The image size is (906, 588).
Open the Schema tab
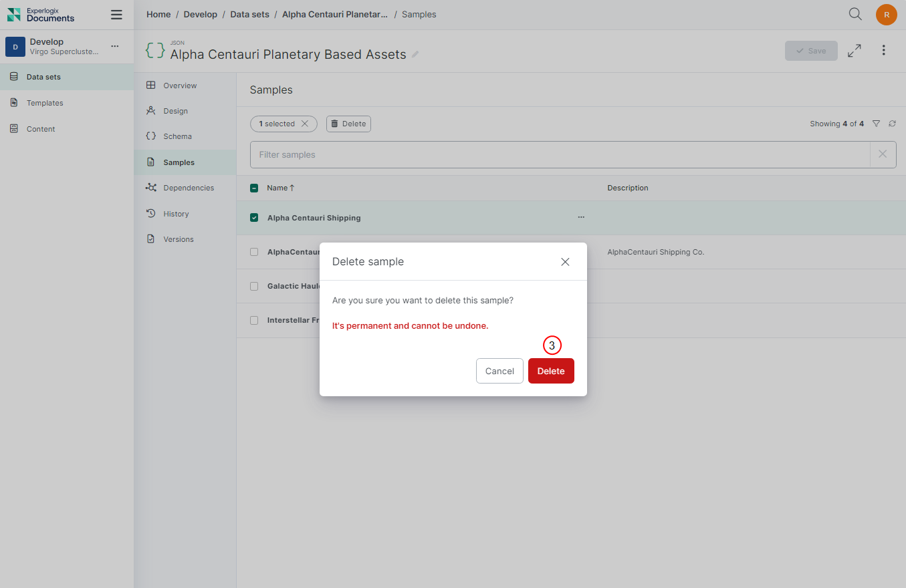177,136
